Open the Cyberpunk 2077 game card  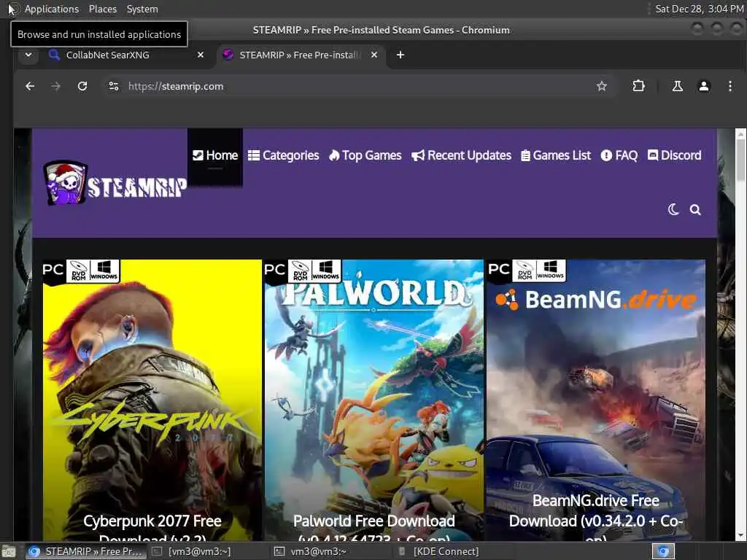152,400
